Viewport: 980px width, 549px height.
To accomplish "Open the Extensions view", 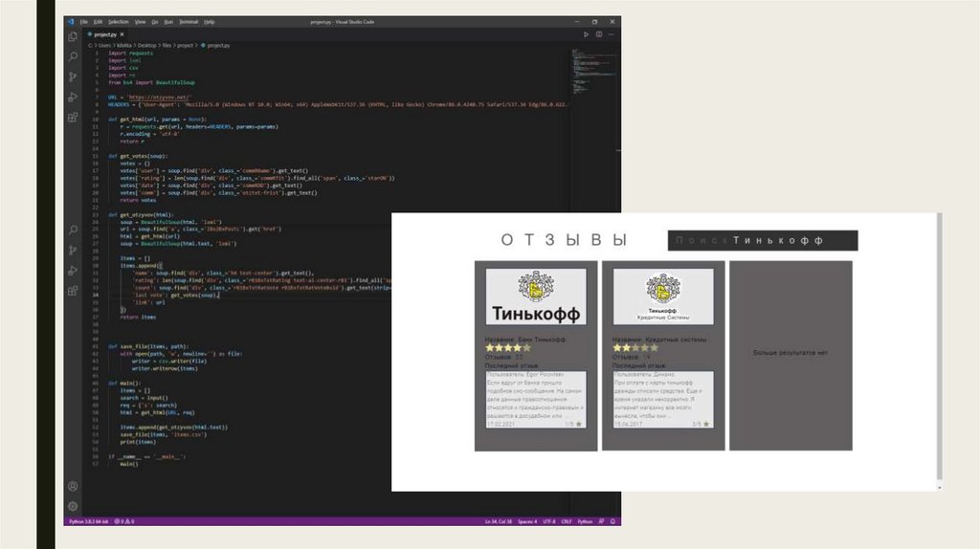I will 73,118.
